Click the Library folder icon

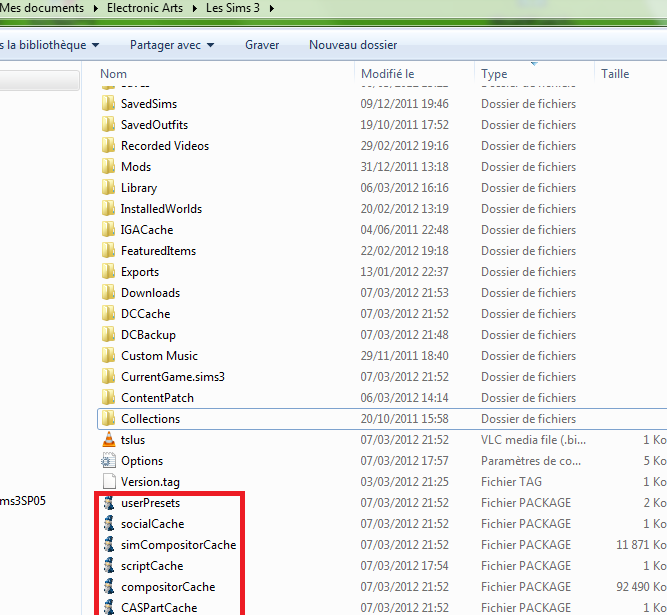(108, 187)
